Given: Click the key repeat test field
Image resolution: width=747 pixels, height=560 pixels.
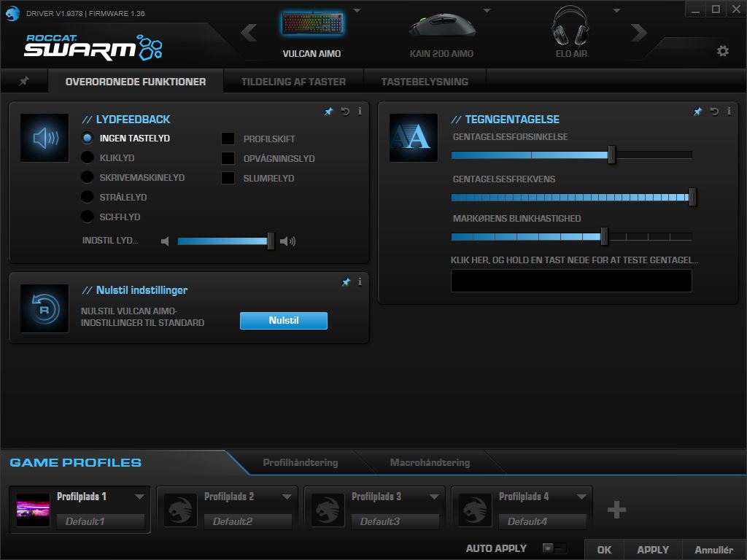Looking at the screenshot, I should (571, 281).
